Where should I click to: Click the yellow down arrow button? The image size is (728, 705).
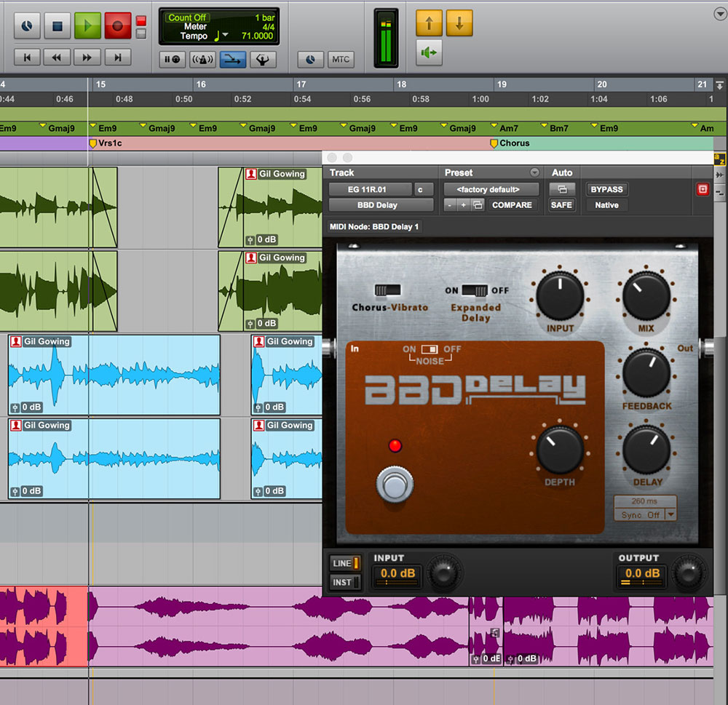[459, 23]
